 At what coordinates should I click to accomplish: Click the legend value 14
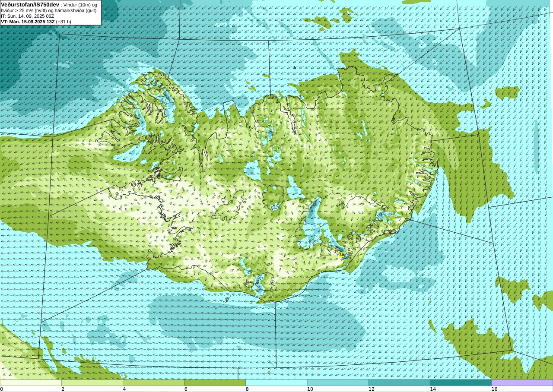coord(433,389)
